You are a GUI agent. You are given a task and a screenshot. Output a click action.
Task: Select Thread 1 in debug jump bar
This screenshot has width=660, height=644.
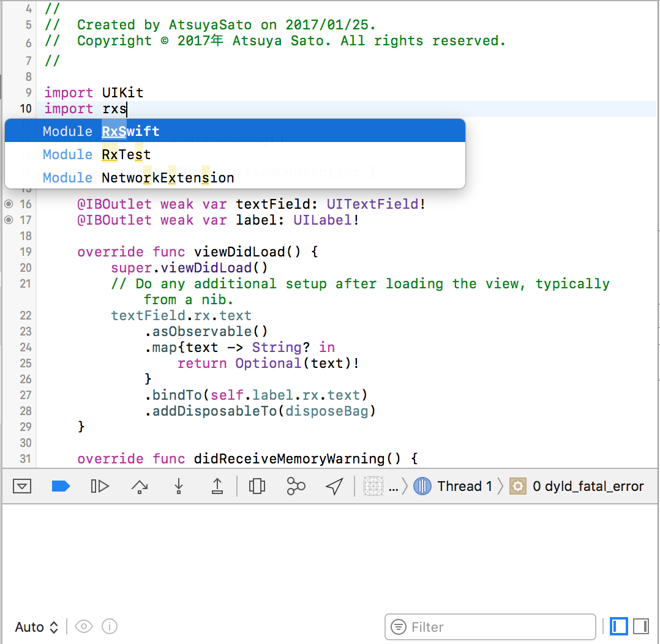(x=453, y=486)
